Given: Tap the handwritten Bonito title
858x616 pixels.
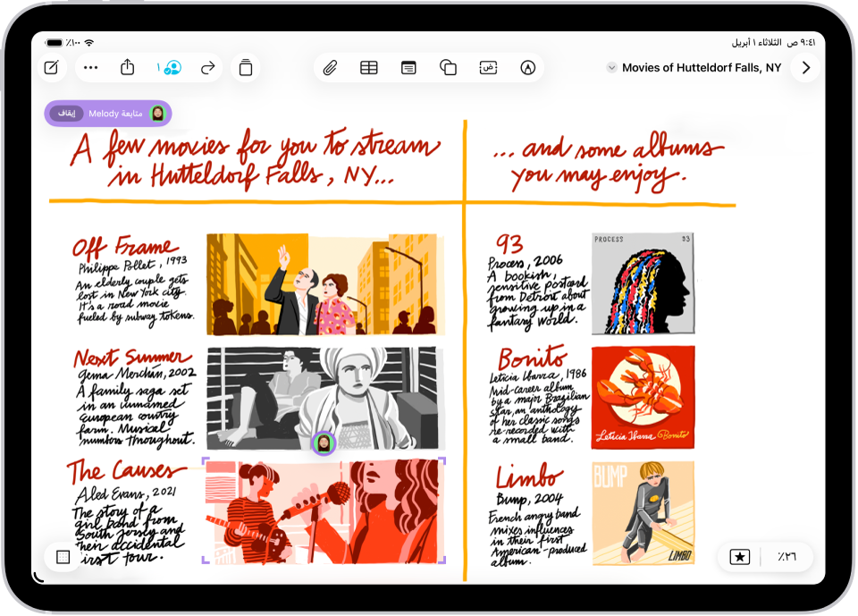Looking at the screenshot, I should point(532,358).
